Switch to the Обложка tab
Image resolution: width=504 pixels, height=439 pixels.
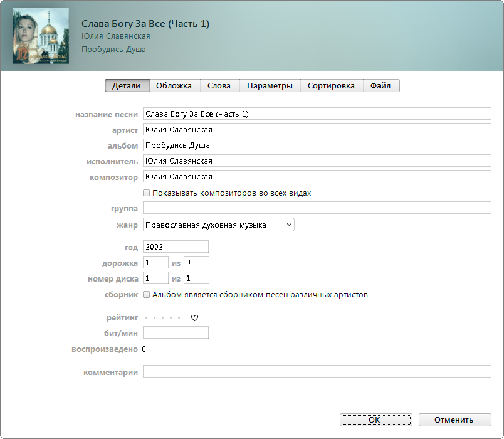pyautogui.click(x=174, y=86)
